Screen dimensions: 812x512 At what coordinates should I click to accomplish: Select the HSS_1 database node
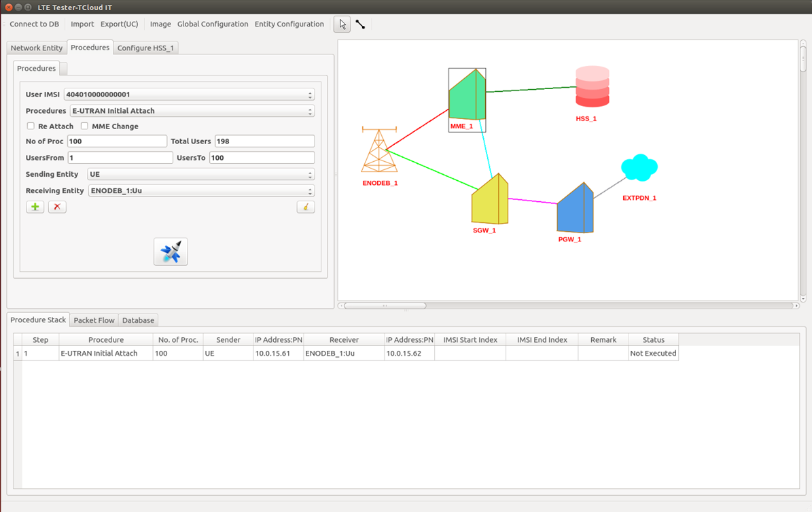(593, 87)
